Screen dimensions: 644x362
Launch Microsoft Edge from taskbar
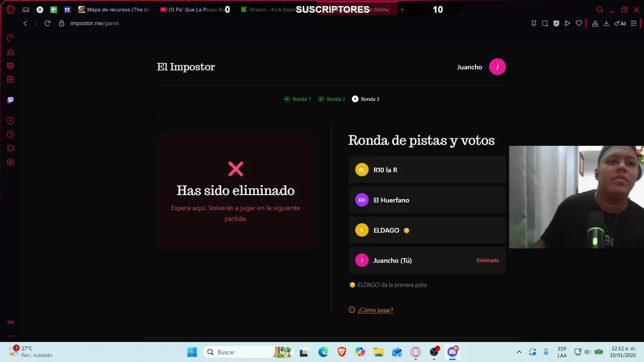(x=323, y=352)
